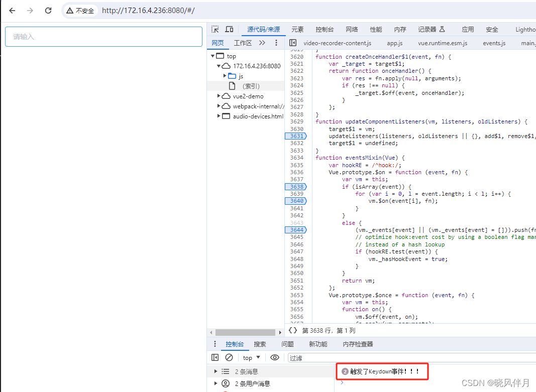This screenshot has width=536, height=392.
Task: Toggle the breakpoint on line 3631
Action: pyautogui.click(x=296, y=136)
